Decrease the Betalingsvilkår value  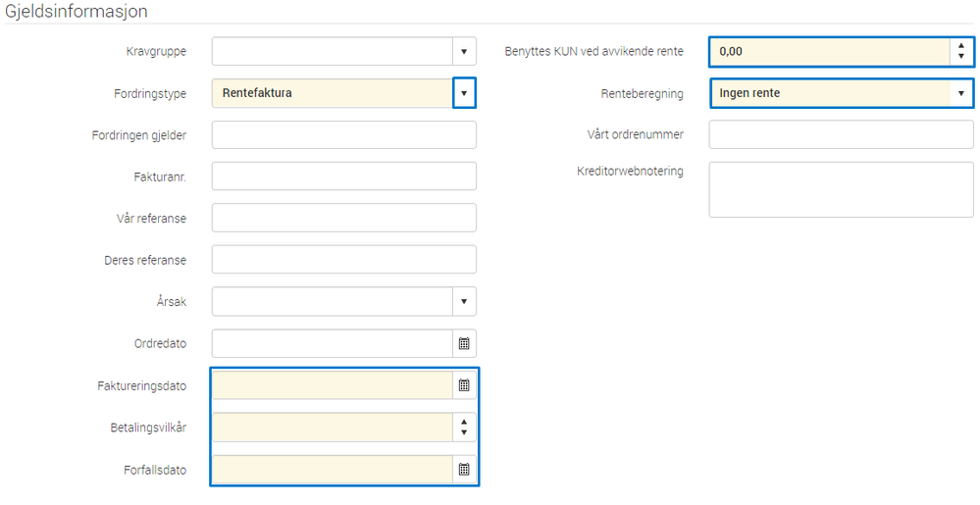(464, 432)
